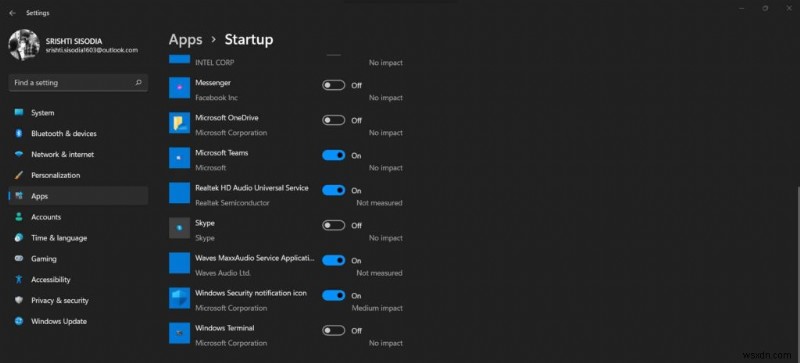This screenshot has height=363, width=800.
Task: Click the Realtek HD Audio app icon
Action: point(180,193)
